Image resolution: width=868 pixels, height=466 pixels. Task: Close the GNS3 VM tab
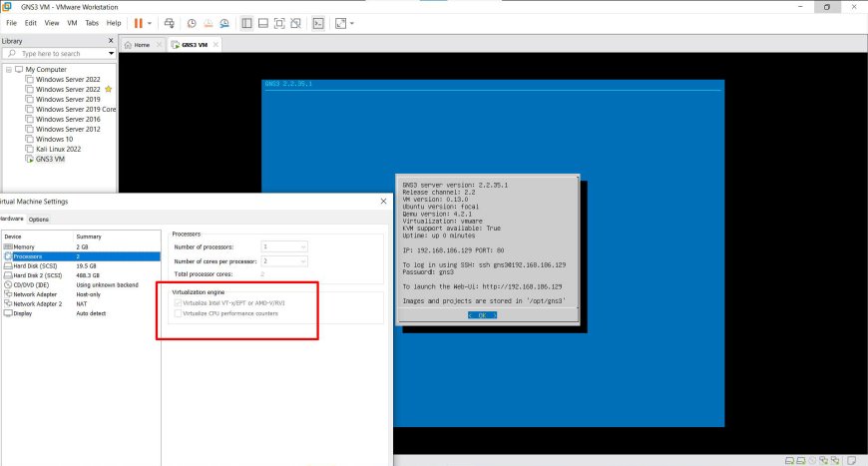point(216,45)
